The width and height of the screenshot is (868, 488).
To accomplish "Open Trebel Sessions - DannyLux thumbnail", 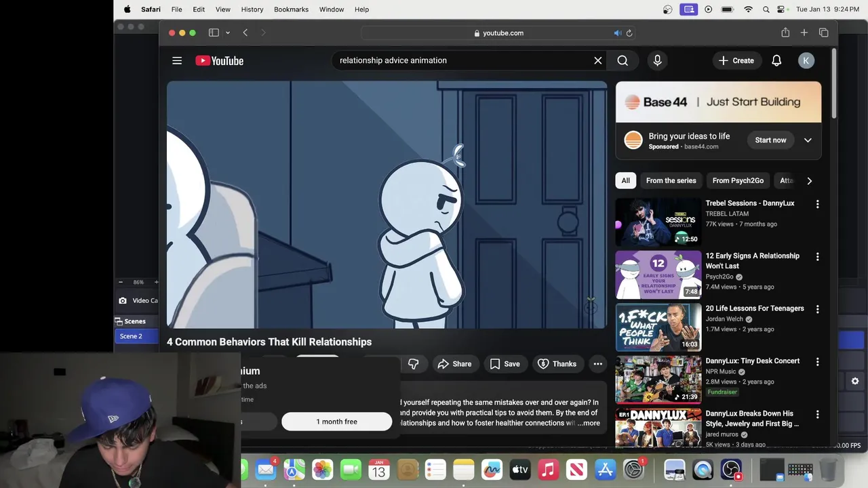I will pyautogui.click(x=658, y=222).
